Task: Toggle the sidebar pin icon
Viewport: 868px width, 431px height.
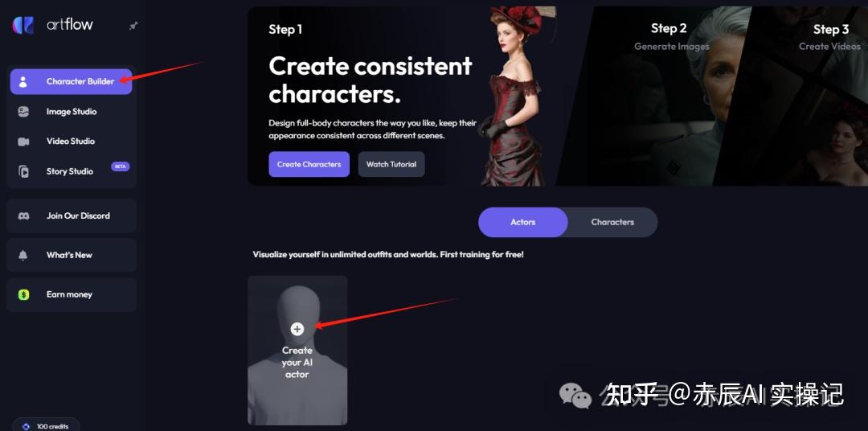Action: pyautogui.click(x=133, y=26)
